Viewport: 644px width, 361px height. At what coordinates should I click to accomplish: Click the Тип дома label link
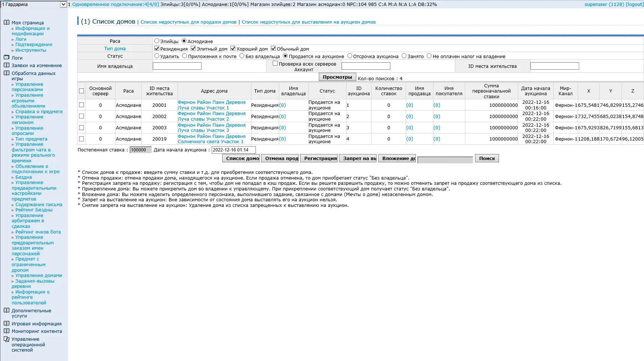(x=115, y=48)
